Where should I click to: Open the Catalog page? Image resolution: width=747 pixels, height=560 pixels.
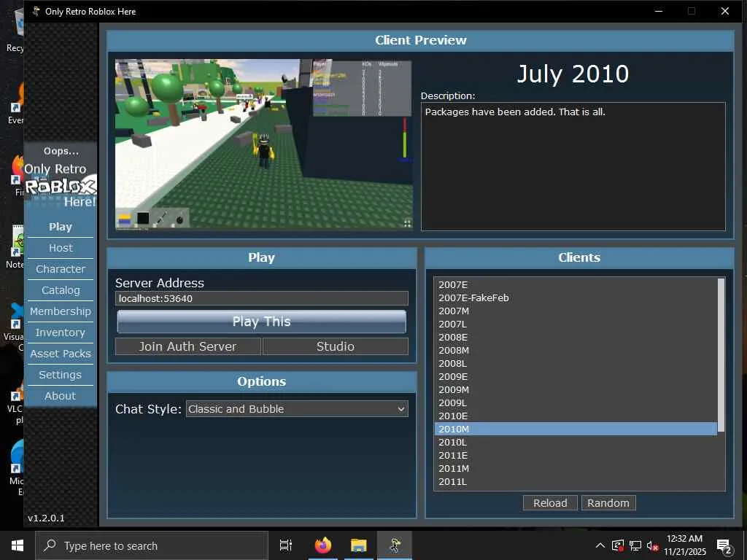click(61, 290)
